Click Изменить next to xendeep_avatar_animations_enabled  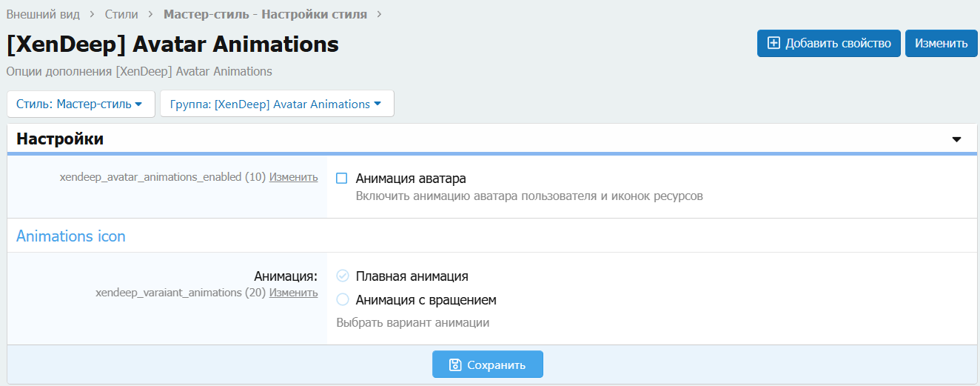[x=293, y=177]
